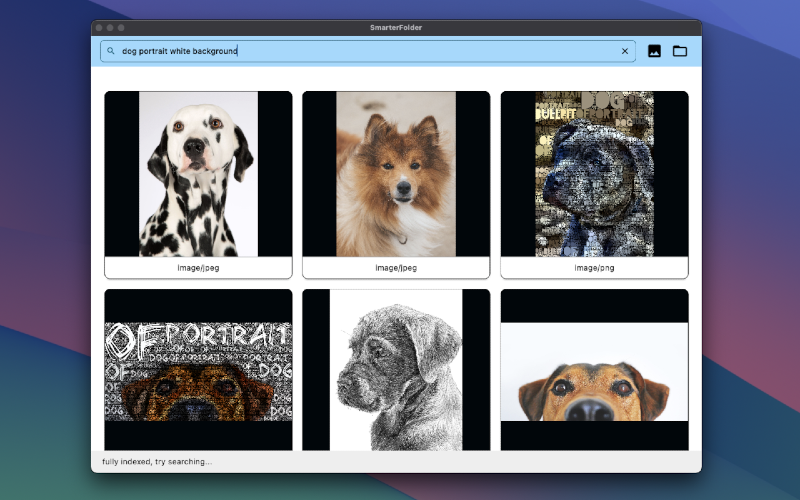800x500 pixels.
Task: Open the typographic dog portrait PNG
Action: [x=594, y=174]
